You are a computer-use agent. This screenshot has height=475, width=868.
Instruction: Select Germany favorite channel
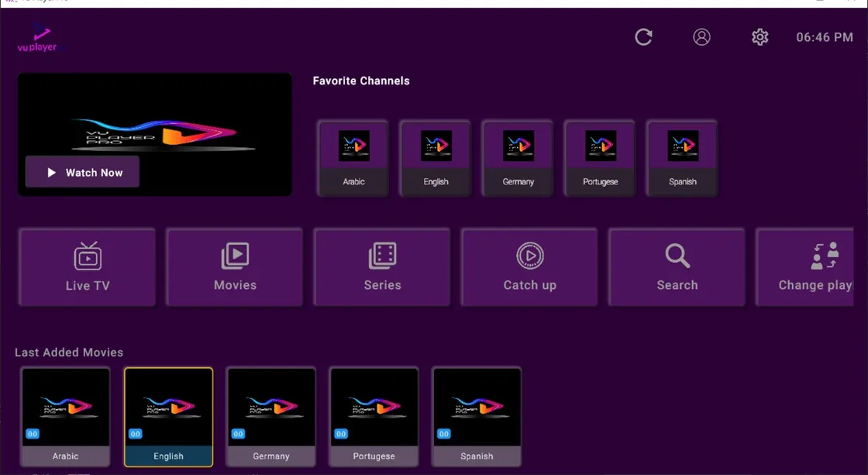coord(518,158)
